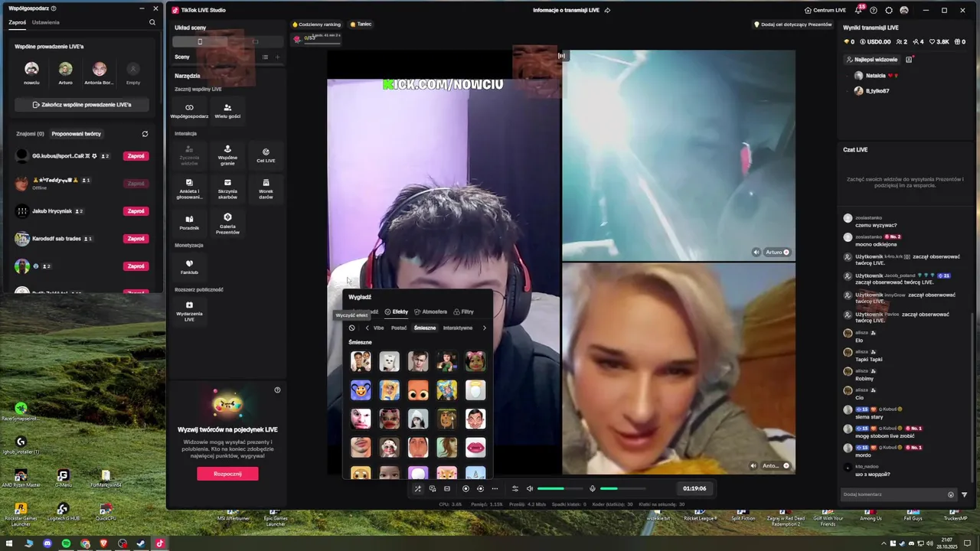980x551 pixels.
Task: Invite Jakub Hrycyniak with Zaproś
Action: 136,211
